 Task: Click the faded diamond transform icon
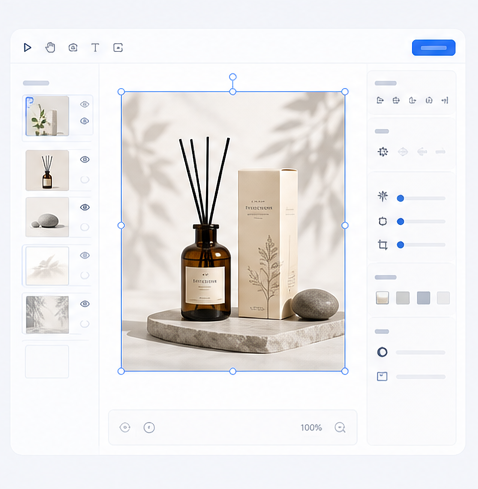click(403, 152)
